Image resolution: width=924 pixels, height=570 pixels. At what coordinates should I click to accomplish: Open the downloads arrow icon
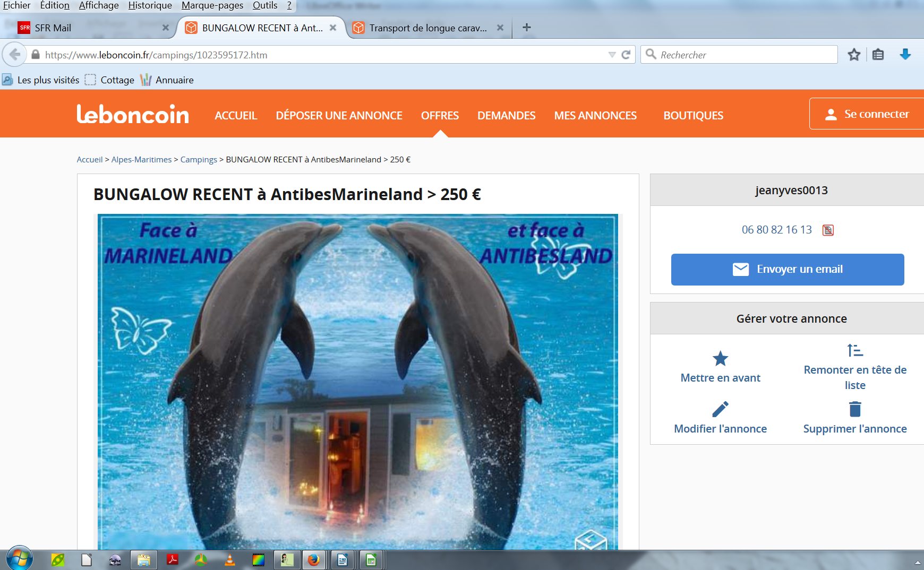pos(905,55)
